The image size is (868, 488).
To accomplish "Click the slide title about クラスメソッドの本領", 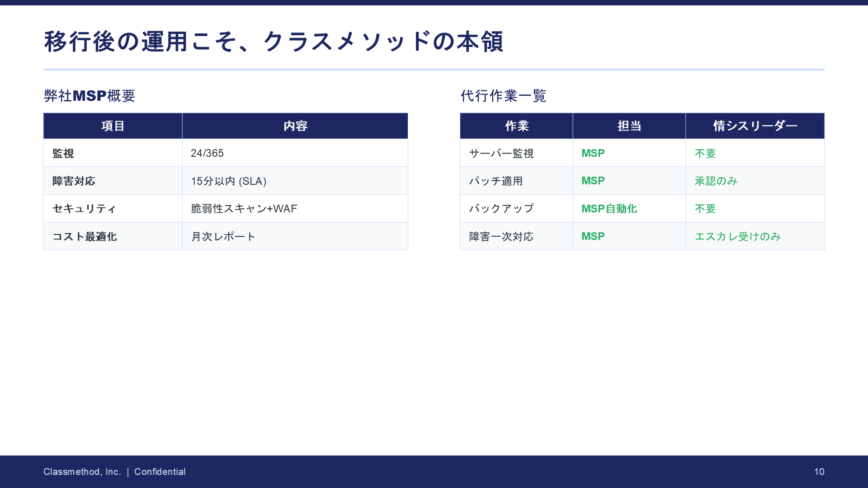I will click(x=274, y=42).
